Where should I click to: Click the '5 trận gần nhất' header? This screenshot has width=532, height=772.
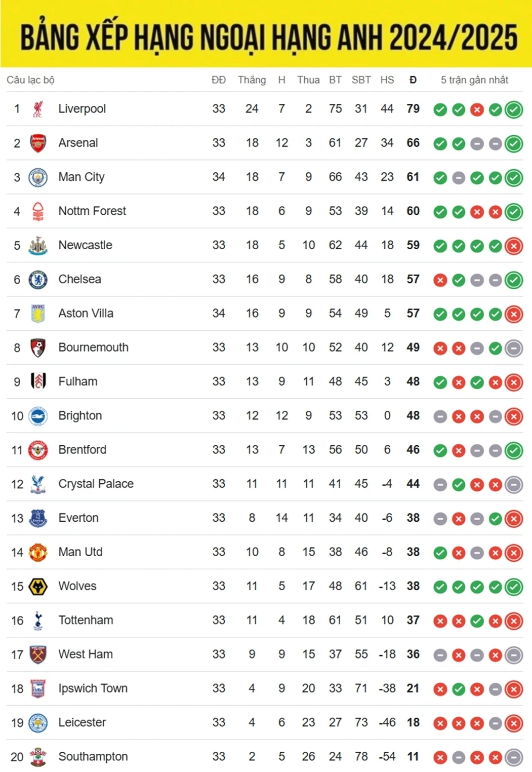click(x=474, y=80)
